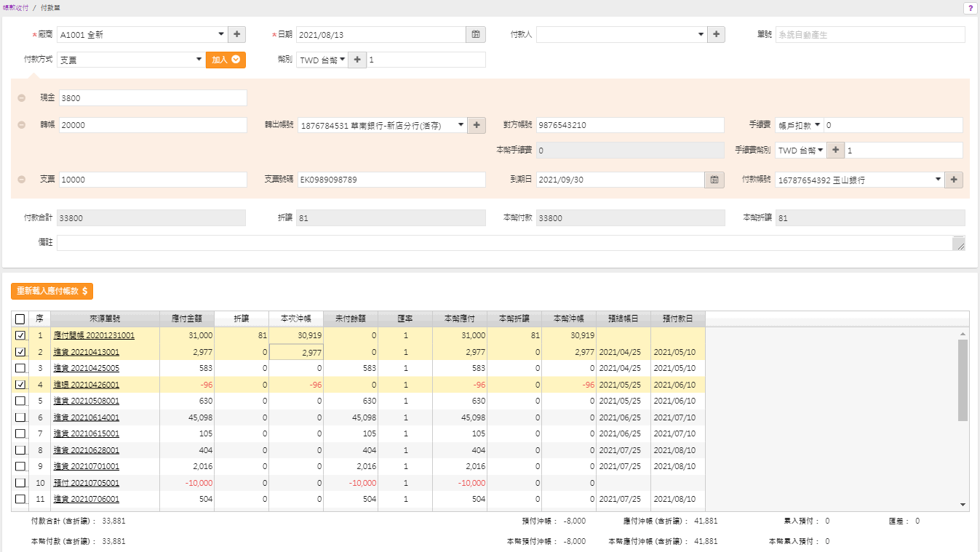Check the box for 預付 20210705001
980x552 pixels.
click(x=20, y=483)
